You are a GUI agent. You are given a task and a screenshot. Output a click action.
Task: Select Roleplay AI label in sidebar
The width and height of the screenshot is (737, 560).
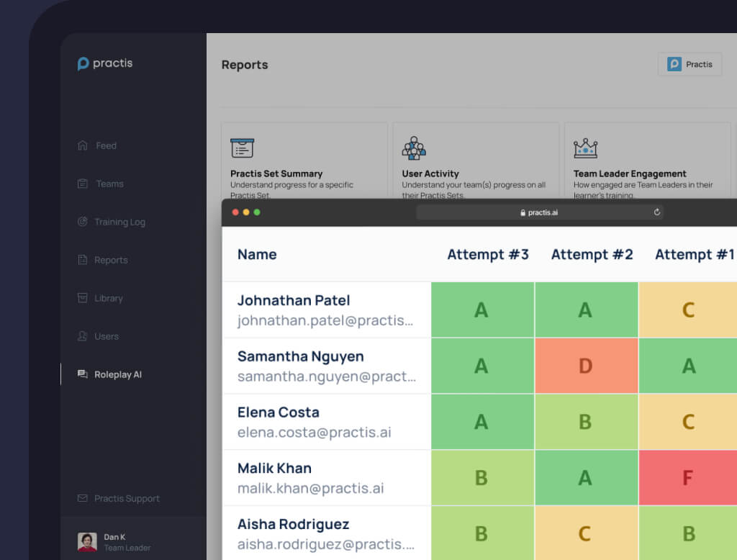(118, 374)
